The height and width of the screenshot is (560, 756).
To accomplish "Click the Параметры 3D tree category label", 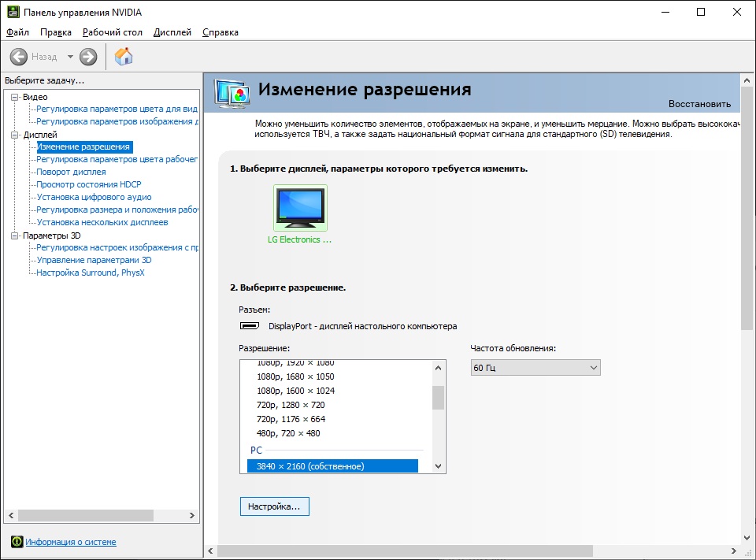I will 52,235.
